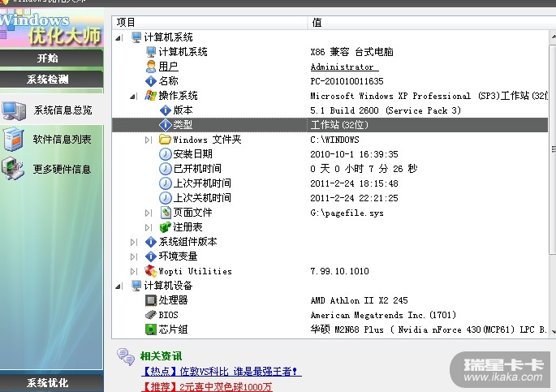Select the value PC-201010011635

tap(347, 81)
